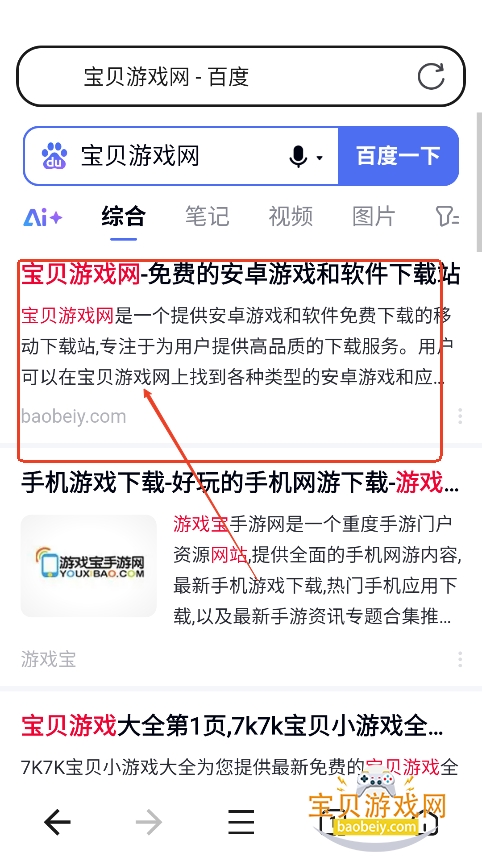Open more options for the baobeiy.com result

[460, 416]
